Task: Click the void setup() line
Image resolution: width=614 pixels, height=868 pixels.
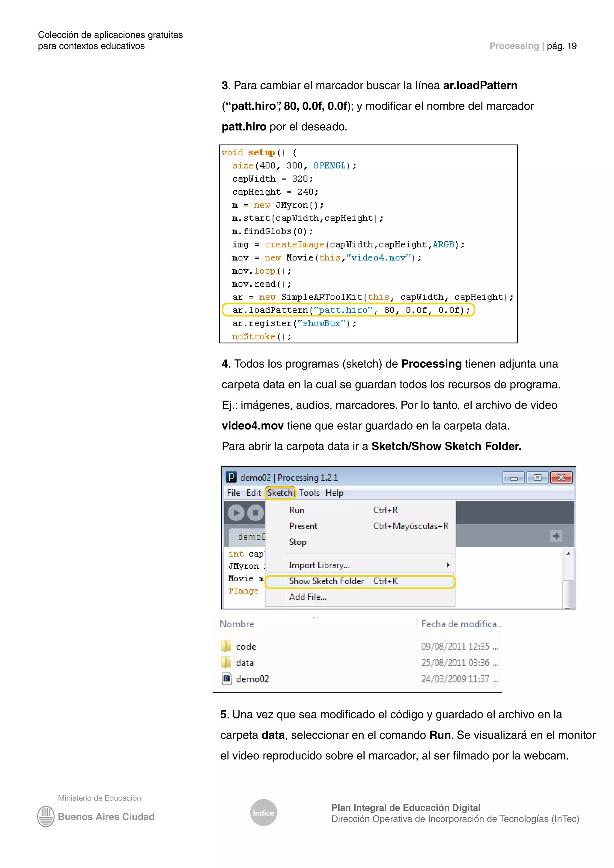Action: click(x=259, y=152)
